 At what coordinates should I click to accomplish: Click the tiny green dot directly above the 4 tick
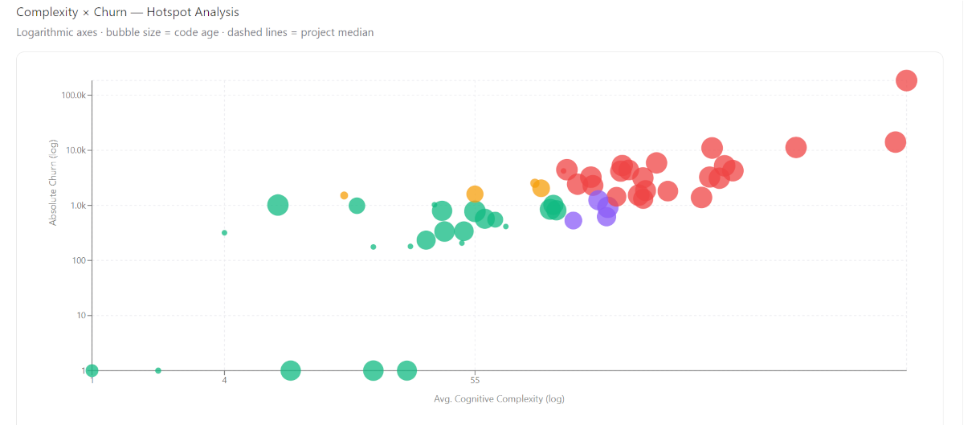click(x=224, y=233)
